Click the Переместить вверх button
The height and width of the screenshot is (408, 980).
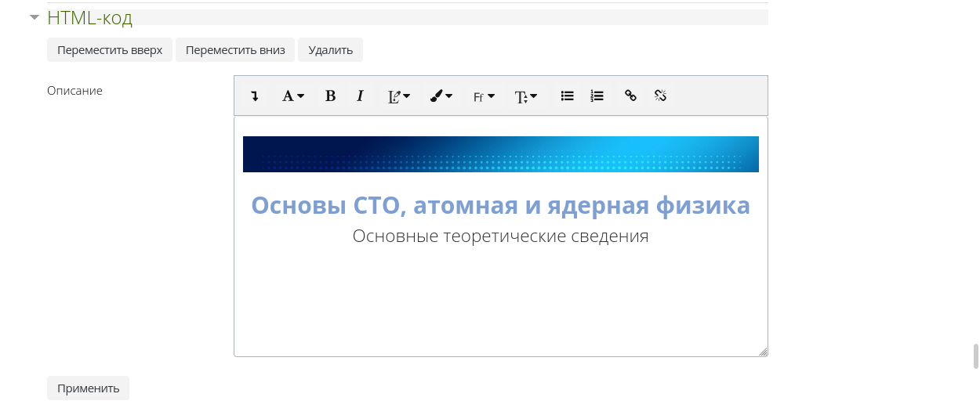pos(110,50)
